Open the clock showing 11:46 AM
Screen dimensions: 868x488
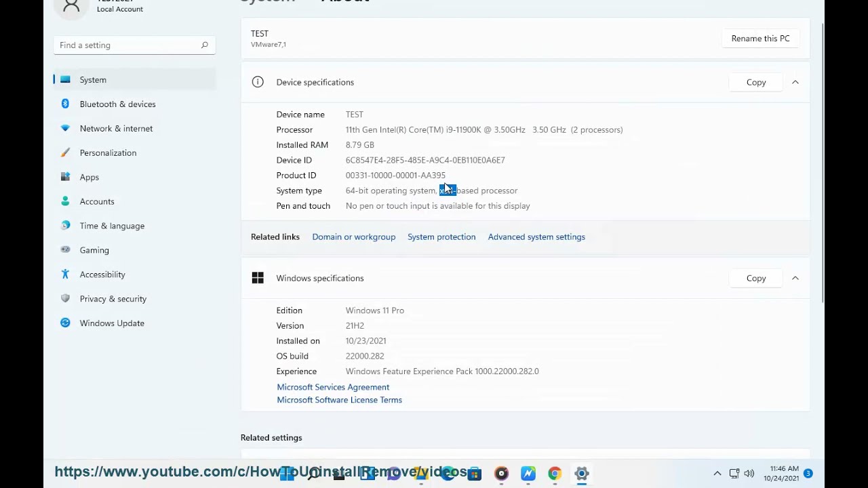(781, 474)
